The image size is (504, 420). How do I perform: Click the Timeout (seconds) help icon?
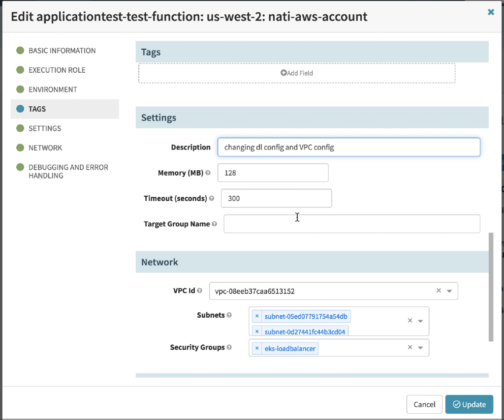[212, 198]
